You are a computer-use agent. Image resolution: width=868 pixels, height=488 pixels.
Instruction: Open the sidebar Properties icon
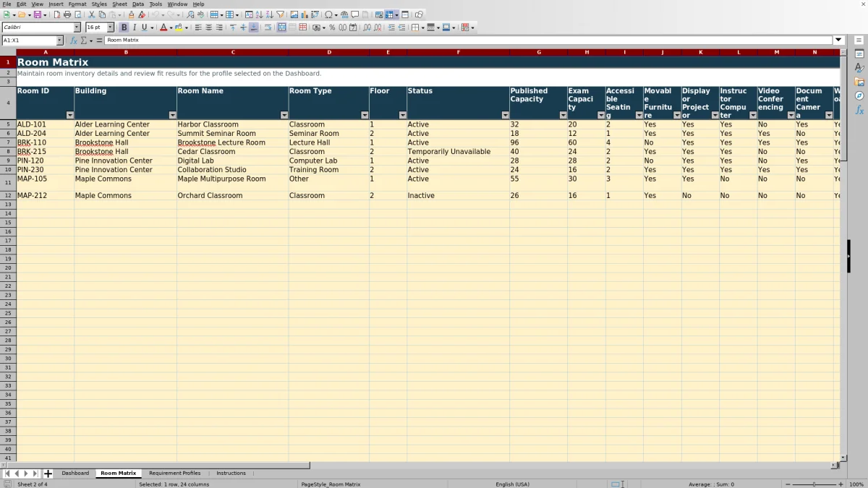click(859, 53)
